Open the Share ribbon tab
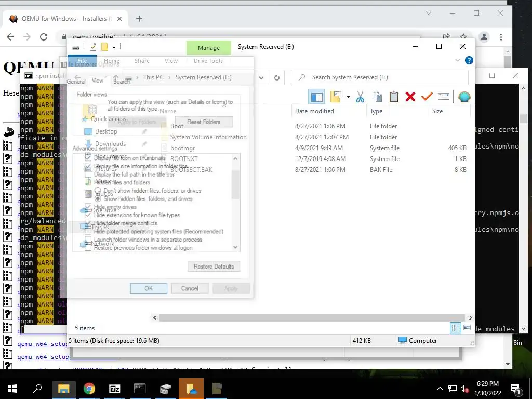532x399 pixels. coord(142,61)
